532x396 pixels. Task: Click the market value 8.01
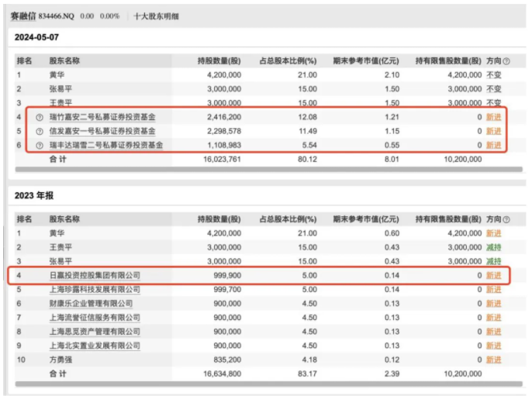pos(392,159)
